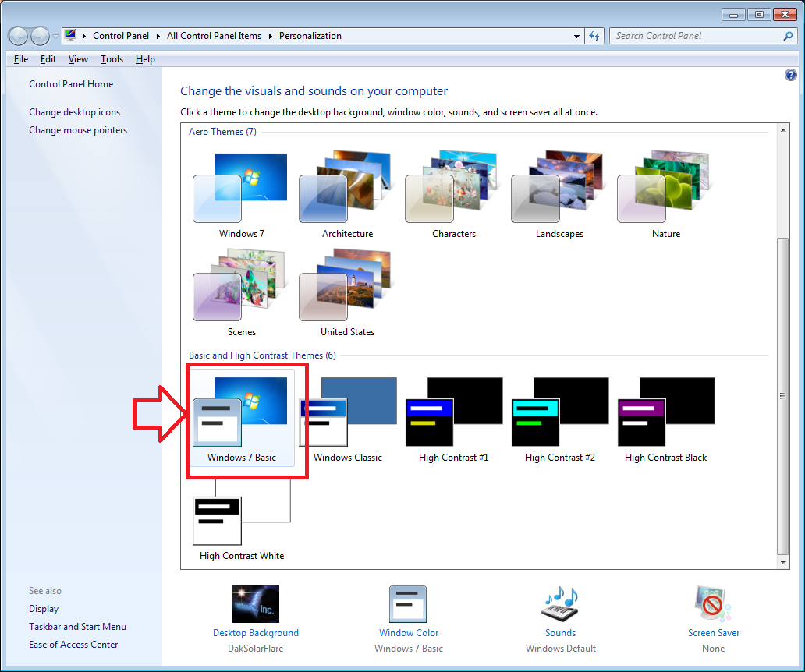
Task: Click the Refresh icon beside address bar
Action: pyautogui.click(x=594, y=36)
